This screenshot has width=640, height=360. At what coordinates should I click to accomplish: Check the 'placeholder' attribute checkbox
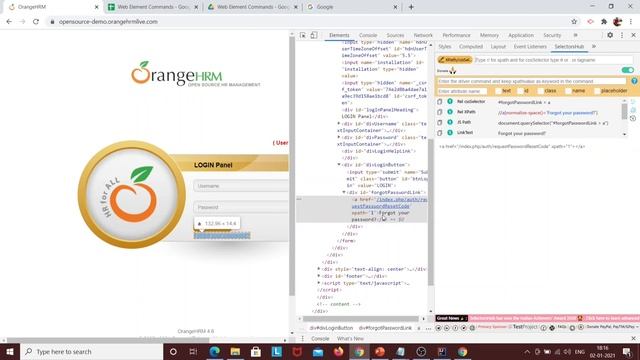597,91
